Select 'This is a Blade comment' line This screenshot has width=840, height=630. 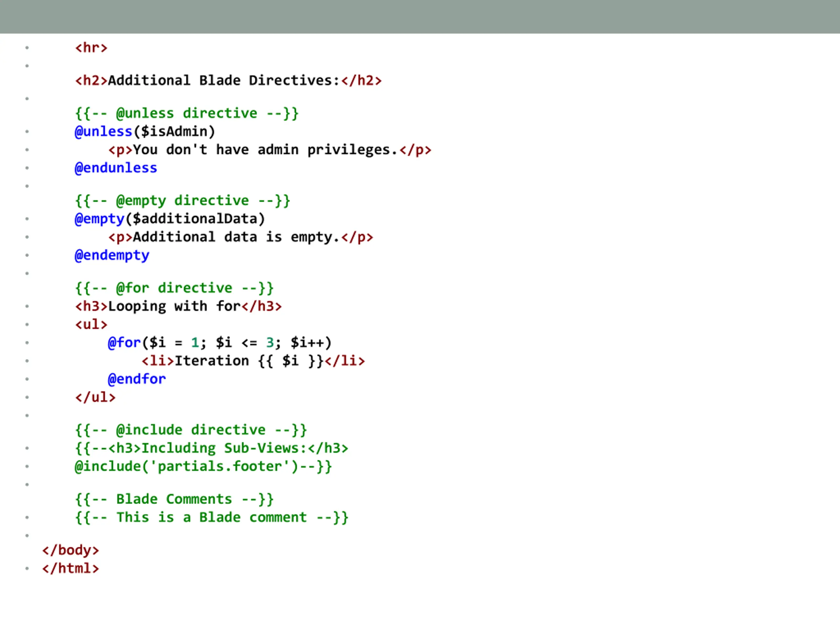(212, 517)
